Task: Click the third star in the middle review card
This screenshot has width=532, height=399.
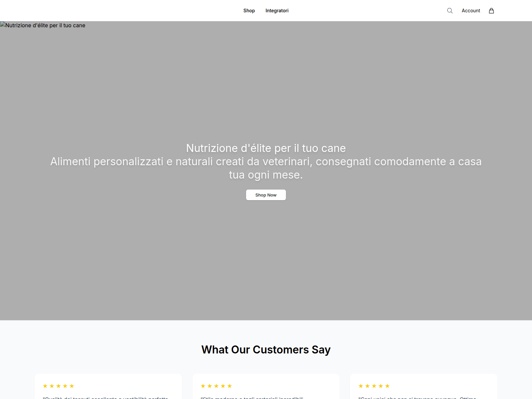Action: tap(216, 386)
